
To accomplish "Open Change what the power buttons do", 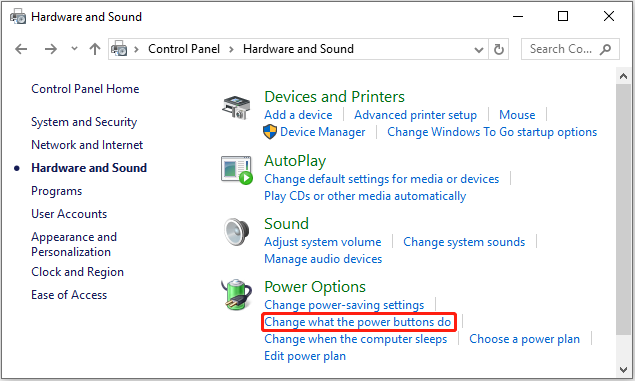I will point(358,322).
